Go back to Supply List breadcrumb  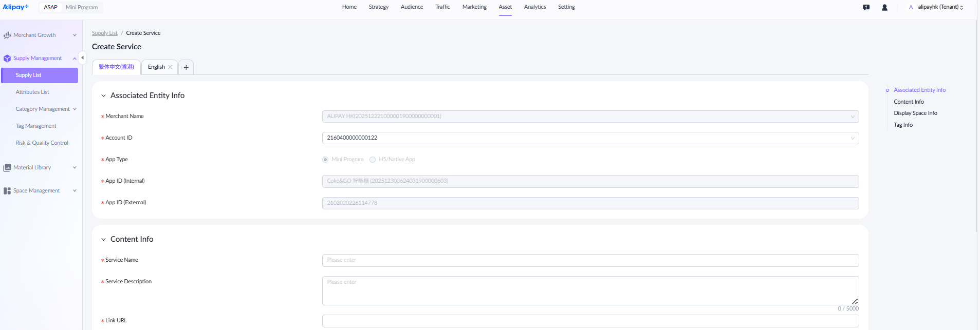click(104, 33)
